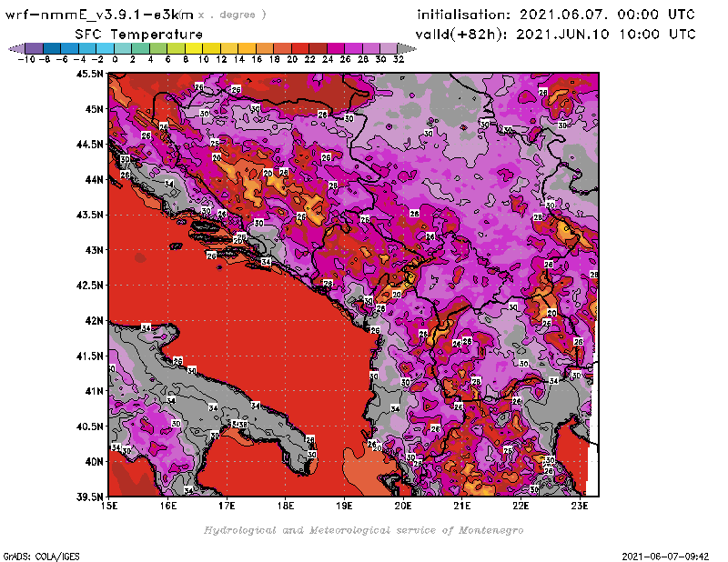Click the 42N latitude label

click(x=94, y=321)
